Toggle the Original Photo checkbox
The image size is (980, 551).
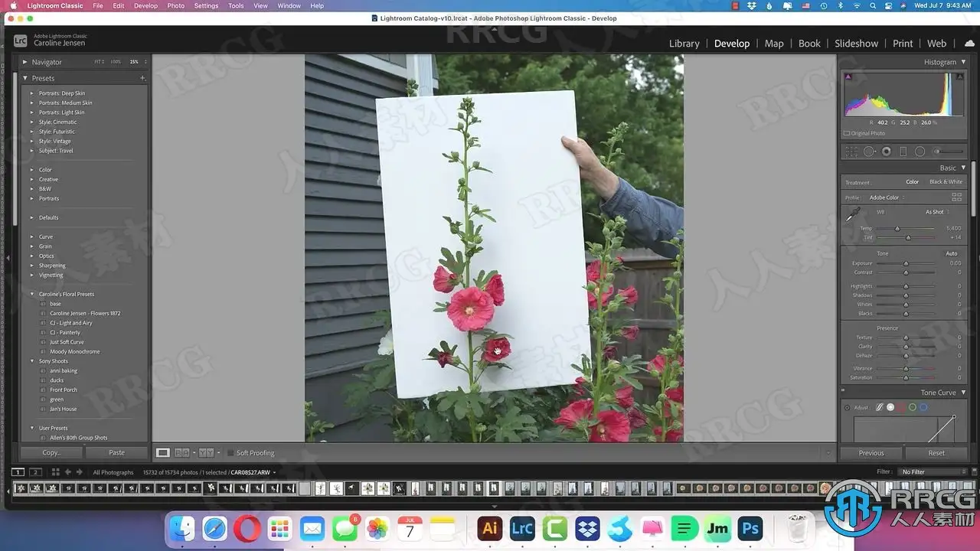click(x=847, y=133)
